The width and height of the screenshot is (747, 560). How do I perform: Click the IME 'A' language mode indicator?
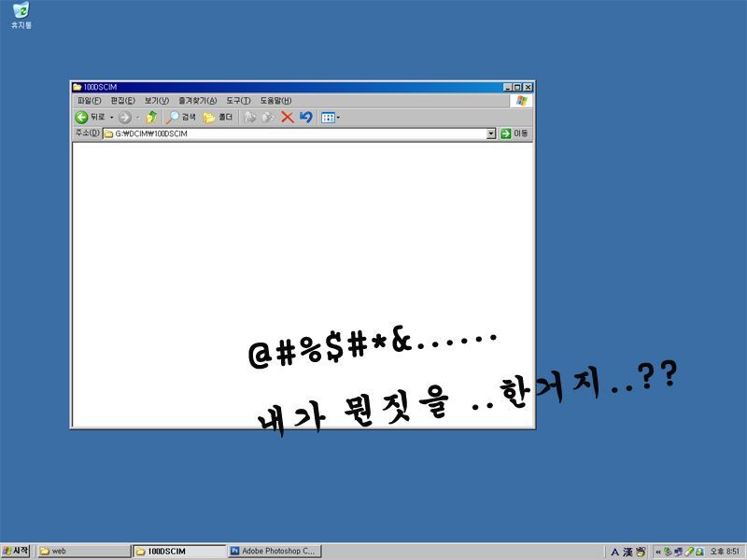pyautogui.click(x=614, y=552)
